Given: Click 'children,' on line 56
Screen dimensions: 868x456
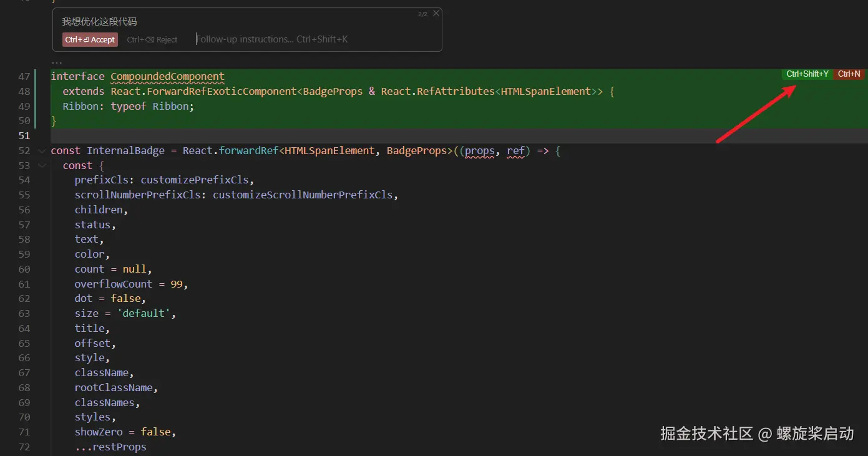Looking at the screenshot, I should click(x=101, y=210).
